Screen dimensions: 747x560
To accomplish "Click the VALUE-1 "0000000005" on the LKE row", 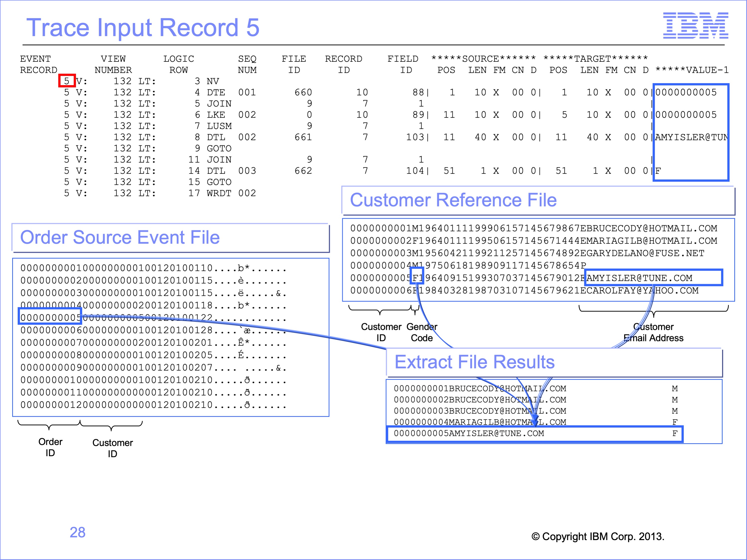I will point(686,115).
